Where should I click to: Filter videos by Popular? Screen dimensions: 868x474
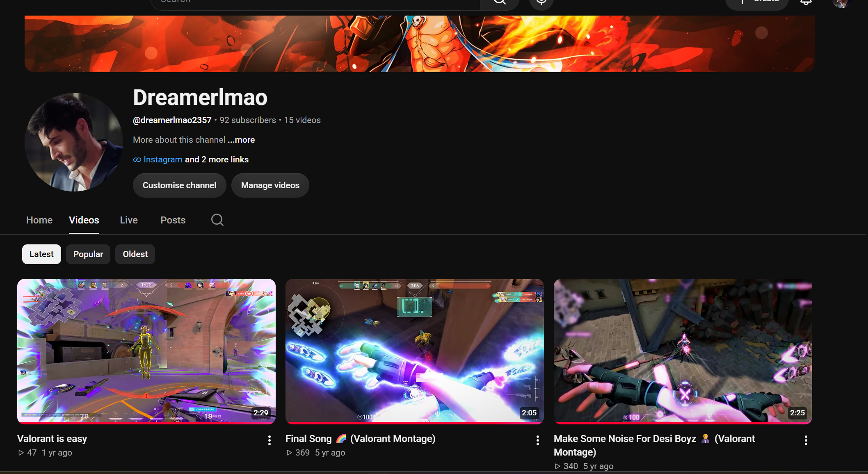point(88,254)
